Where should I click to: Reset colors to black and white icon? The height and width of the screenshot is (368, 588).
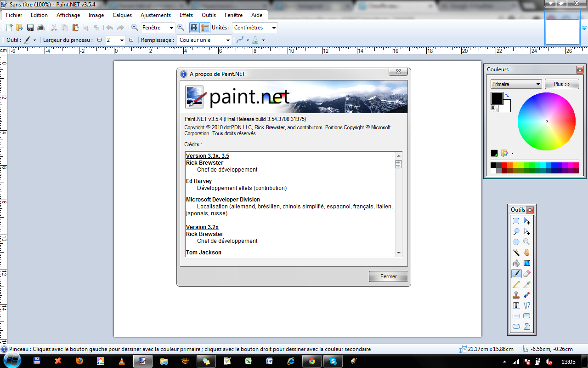pyautogui.click(x=493, y=109)
